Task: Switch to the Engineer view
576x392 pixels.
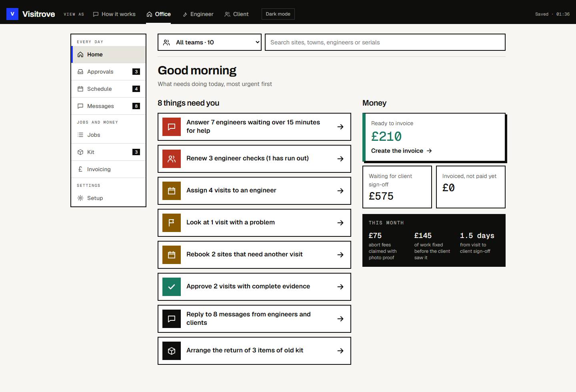Action: point(198,14)
